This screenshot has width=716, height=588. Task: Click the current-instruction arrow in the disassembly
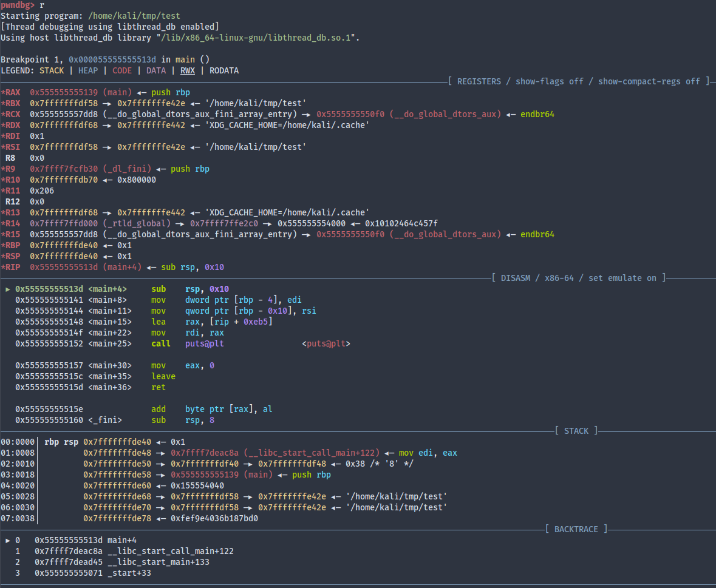coord(8,289)
